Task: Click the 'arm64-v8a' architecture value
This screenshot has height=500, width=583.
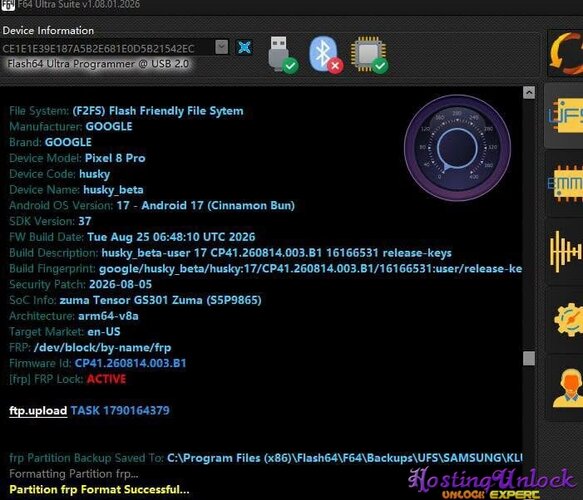Action: point(108,316)
